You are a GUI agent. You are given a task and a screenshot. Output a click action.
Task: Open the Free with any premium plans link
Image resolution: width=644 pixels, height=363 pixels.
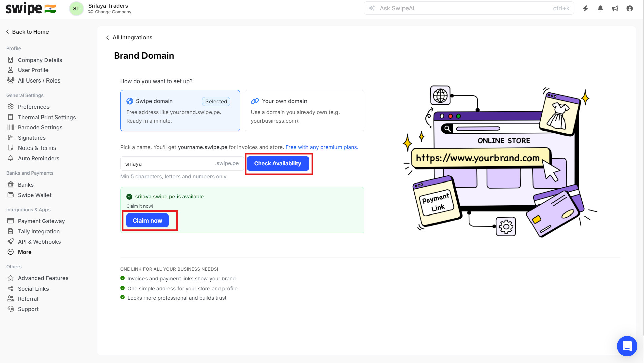(x=322, y=147)
